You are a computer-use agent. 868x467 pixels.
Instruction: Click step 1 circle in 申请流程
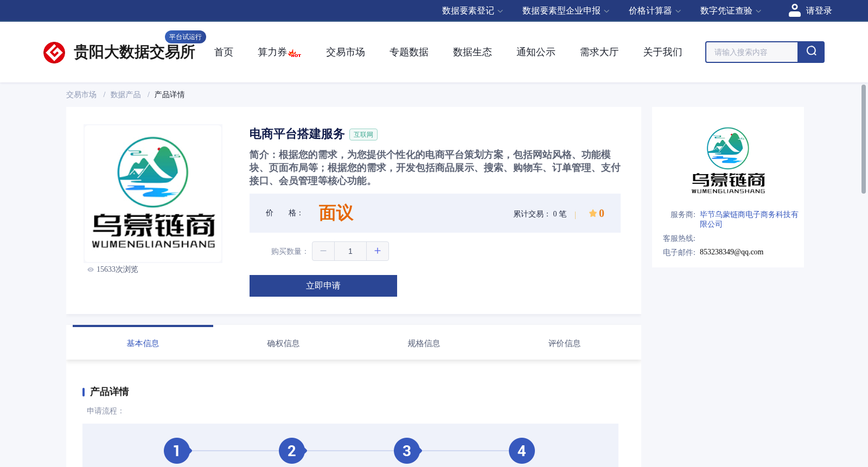click(x=177, y=451)
